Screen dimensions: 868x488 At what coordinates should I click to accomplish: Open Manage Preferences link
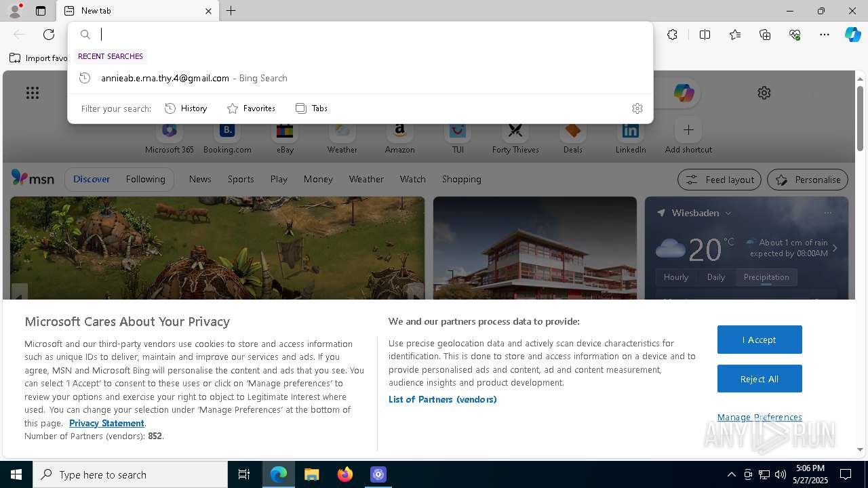(x=759, y=418)
